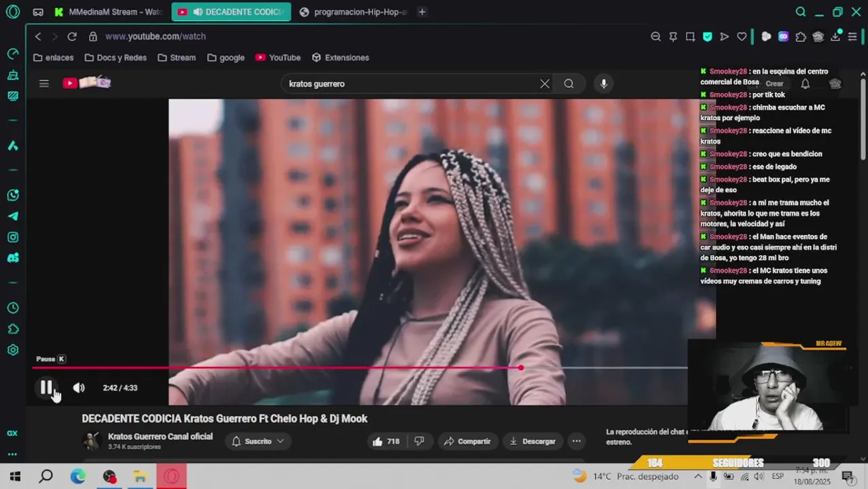Download the video with Descargar
Viewport: 868px width, 489px height.
532,441
